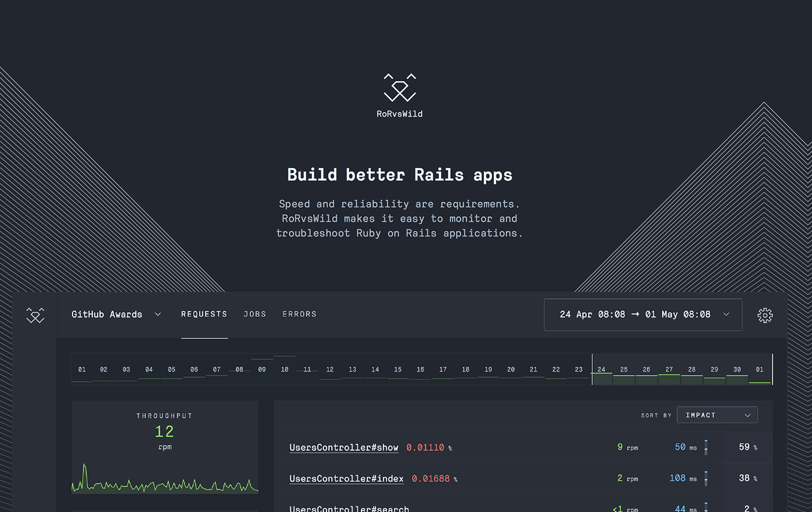
Task: Select day 06 on the timeline
Action: tap(194, 369)
